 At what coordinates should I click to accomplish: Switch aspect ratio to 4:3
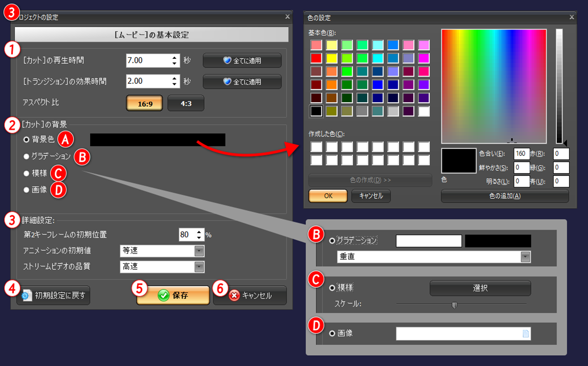185,103
